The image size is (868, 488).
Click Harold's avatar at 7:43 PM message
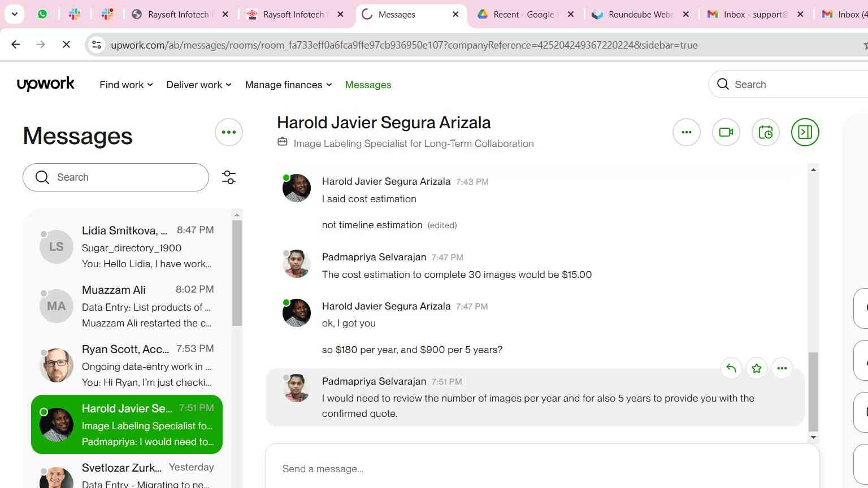click(x=297, y=188)
